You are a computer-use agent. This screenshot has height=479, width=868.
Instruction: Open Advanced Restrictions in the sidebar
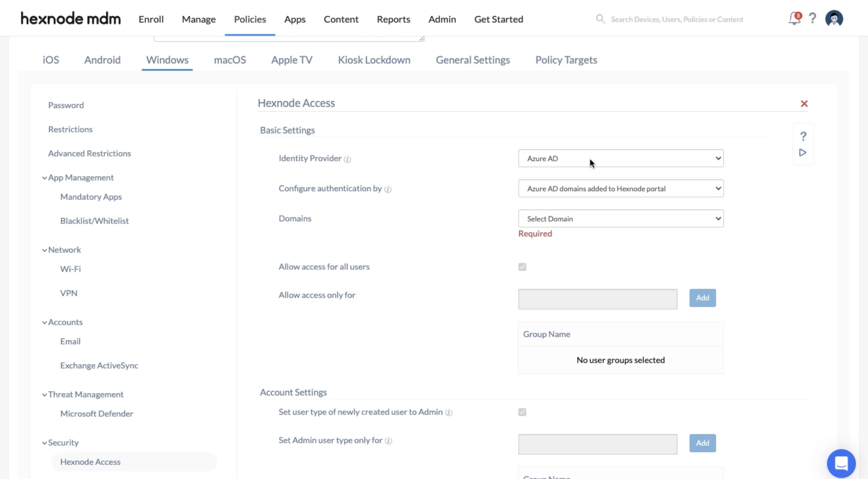pos(90,154)
